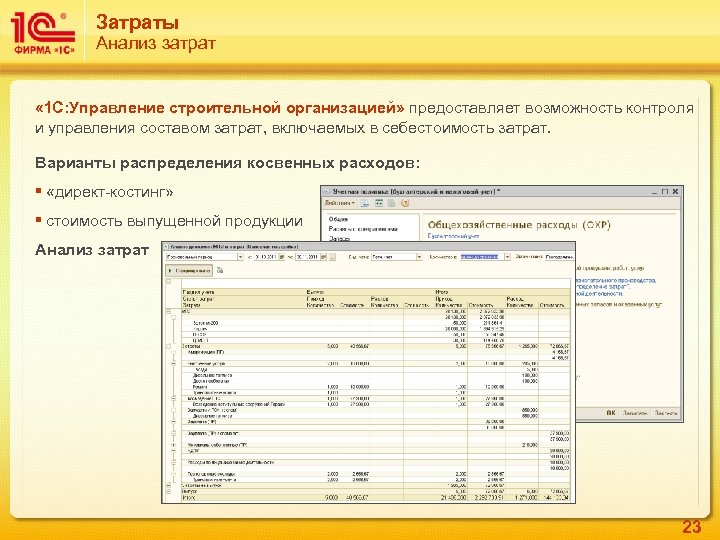This screenshot has height=540, width=720.
Task: Click the Итого column group header
Action: tap(442, 292)
